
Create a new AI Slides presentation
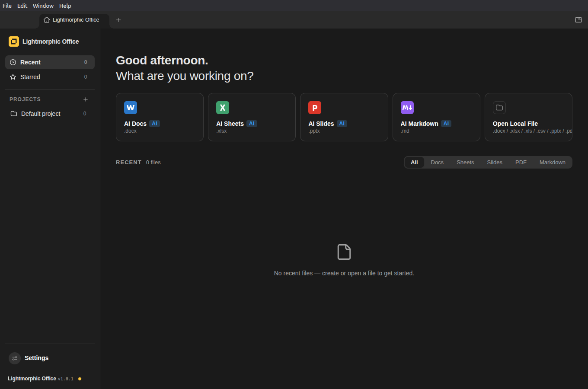point(344,117)
